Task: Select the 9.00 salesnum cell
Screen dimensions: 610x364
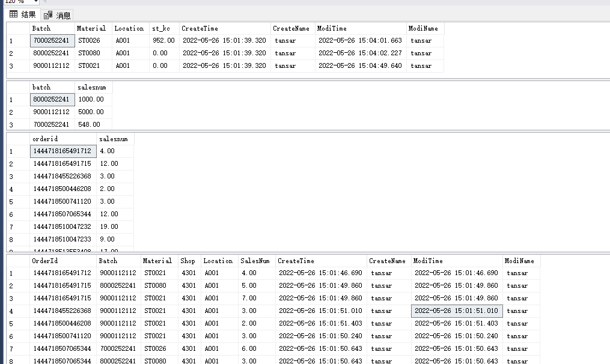Action: (x=115, y=239)
